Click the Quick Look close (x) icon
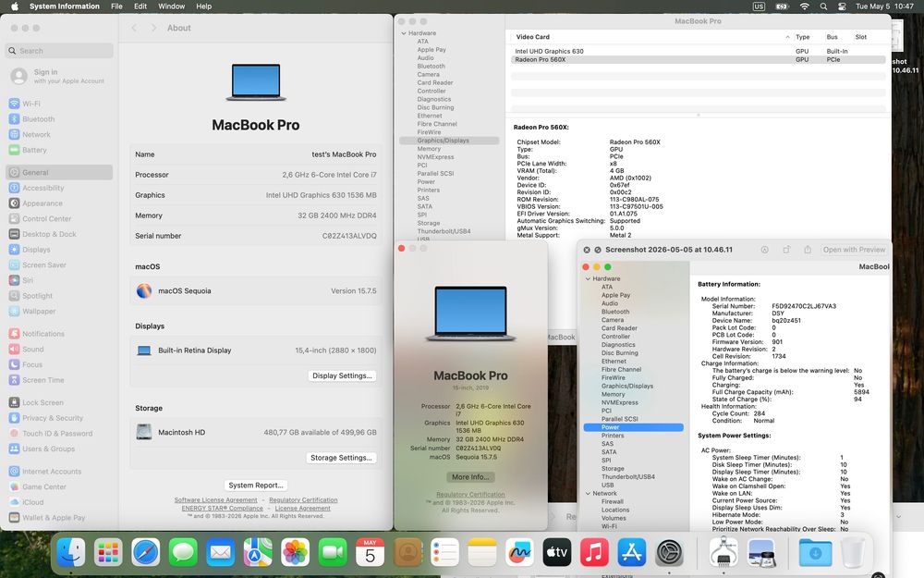 click(587, 250)
